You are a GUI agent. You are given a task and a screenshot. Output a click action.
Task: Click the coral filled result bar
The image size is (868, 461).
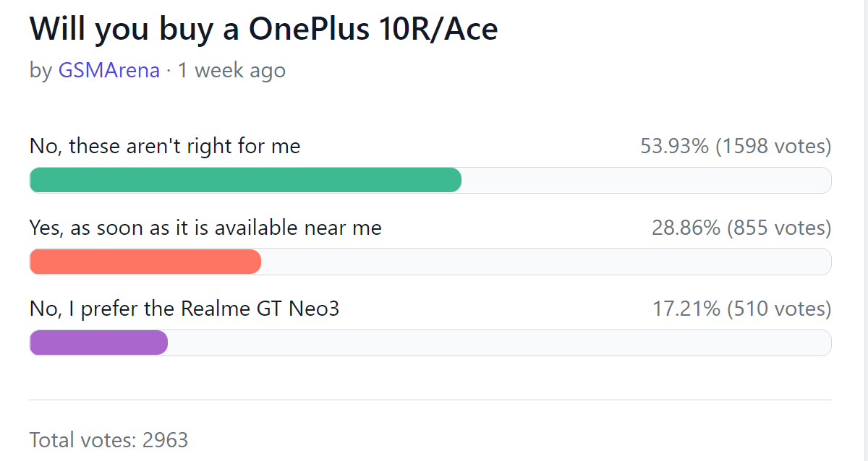click(145, 262)
